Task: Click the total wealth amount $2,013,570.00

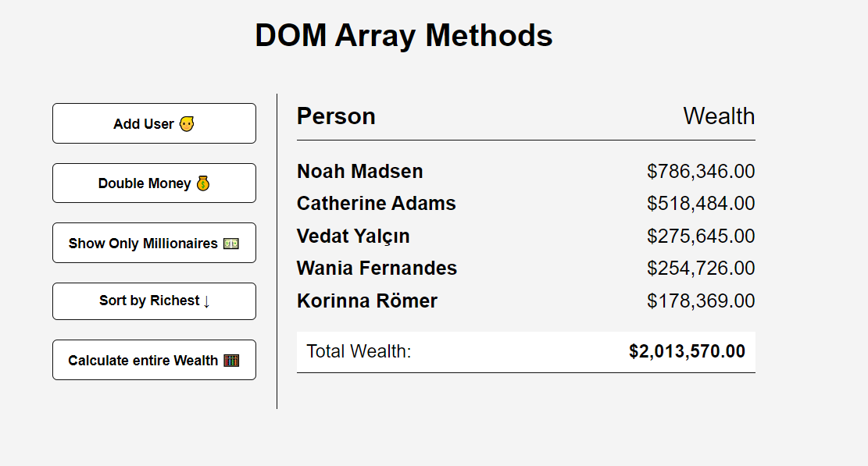Action: 687,351
